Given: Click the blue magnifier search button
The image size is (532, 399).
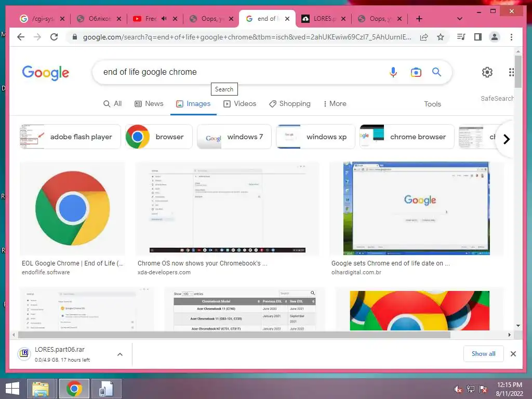Looking at the screenshot, I should pyautogui.click(x=436, y=72).
